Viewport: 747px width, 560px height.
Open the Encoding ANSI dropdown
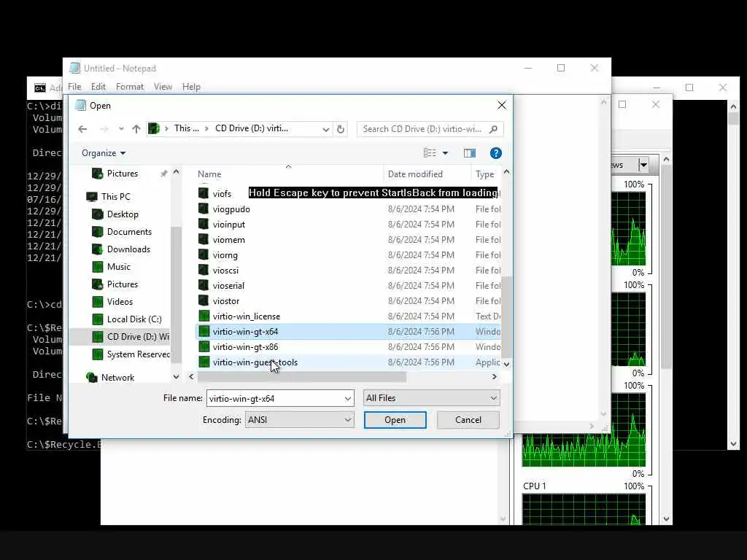click(x=348, y=420)
